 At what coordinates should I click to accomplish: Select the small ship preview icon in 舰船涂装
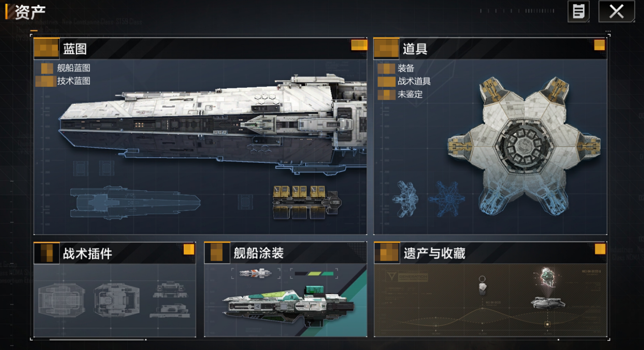click(255, 273)
